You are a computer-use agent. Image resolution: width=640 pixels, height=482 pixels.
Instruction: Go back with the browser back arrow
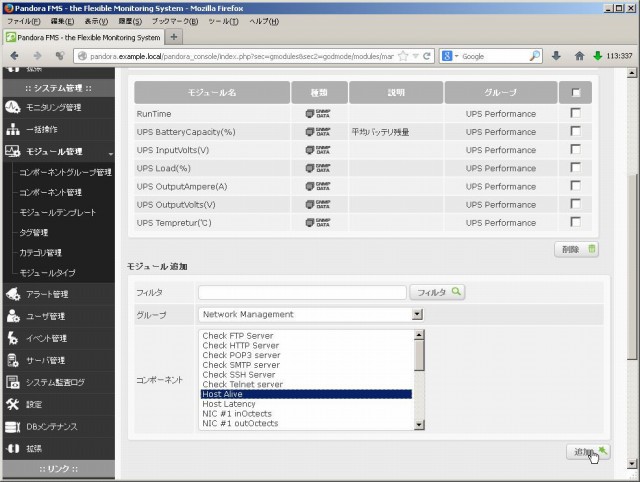(14, 56)
